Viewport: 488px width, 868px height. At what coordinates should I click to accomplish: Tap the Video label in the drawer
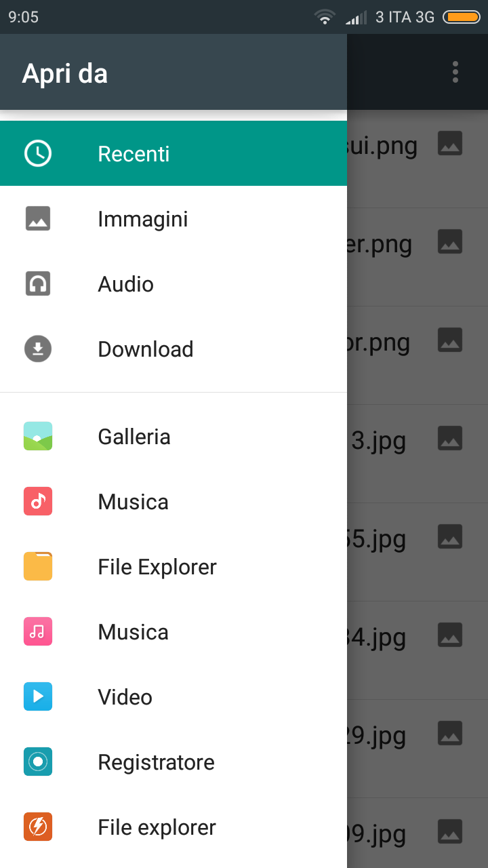[x=125, y=697]
